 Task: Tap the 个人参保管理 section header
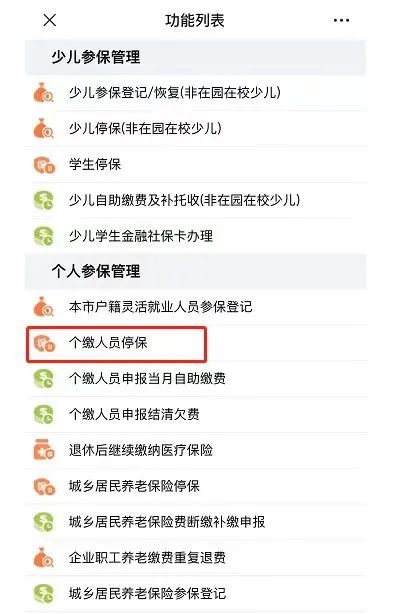[196, 271]
